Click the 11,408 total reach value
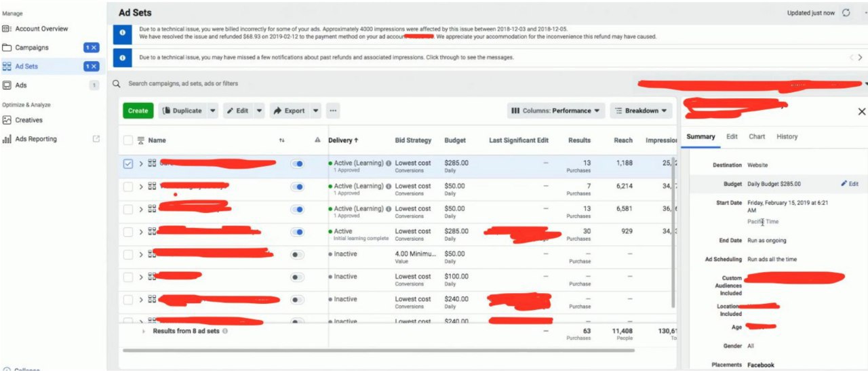Viewport: 868px width, 371px height. click(622, 331)
